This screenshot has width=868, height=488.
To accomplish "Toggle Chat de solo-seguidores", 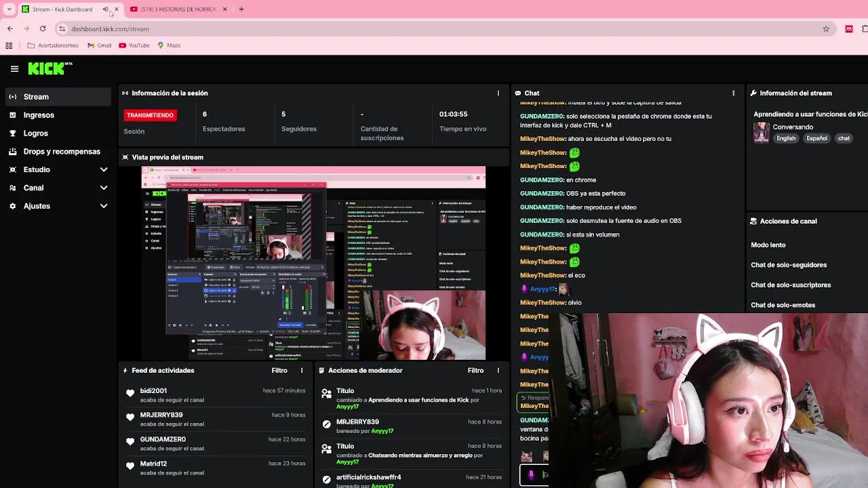I will click(x=789, y=265).
